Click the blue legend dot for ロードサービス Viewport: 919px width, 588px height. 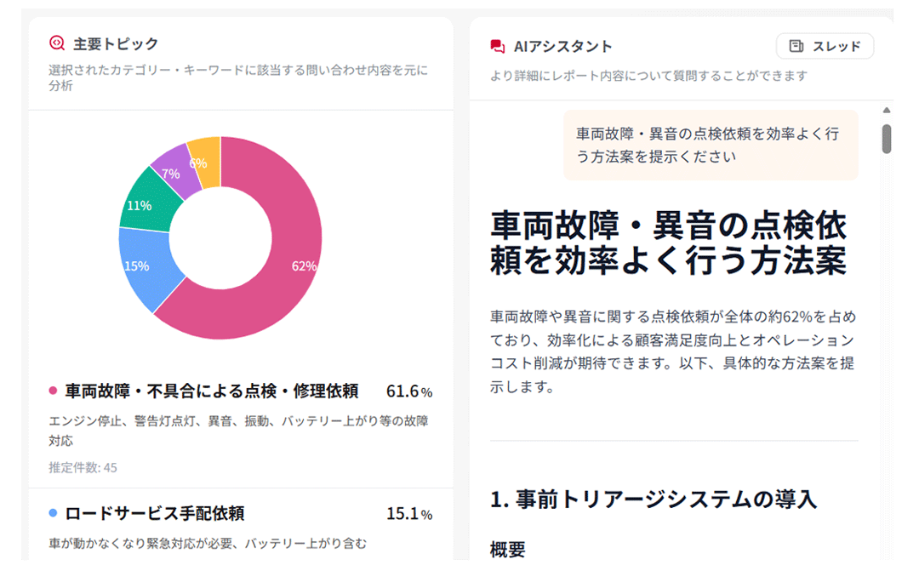pyautogui.click(x=53, y=514)
